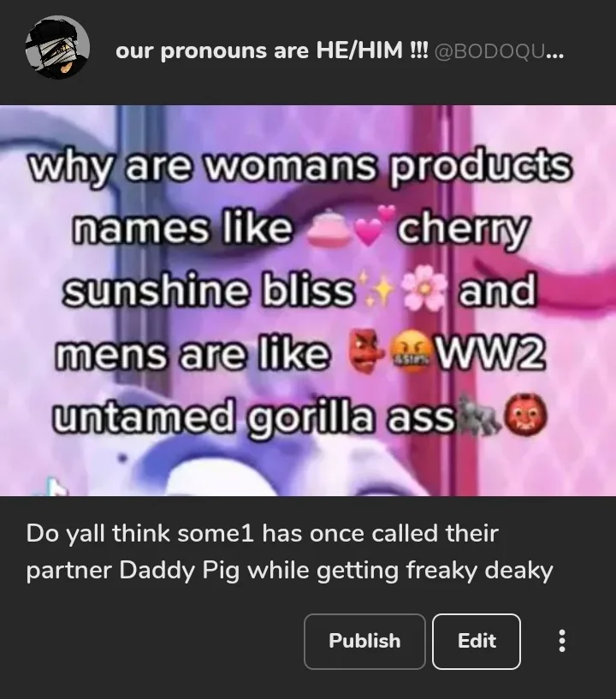Click the @BODOQU... username handle
Viewport: 616px width, 699px height.
[x=500, y=50]
